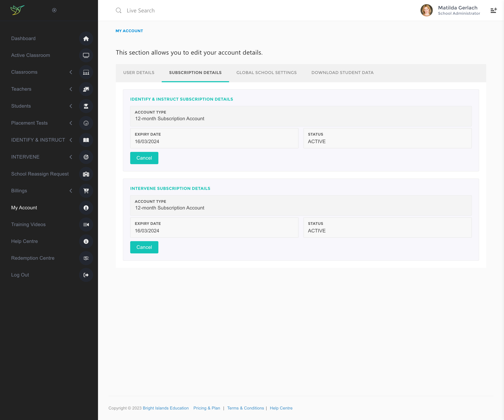Click the Training Videos camera icon
This screenshot has height=420, width=504.
coord(86,225)
